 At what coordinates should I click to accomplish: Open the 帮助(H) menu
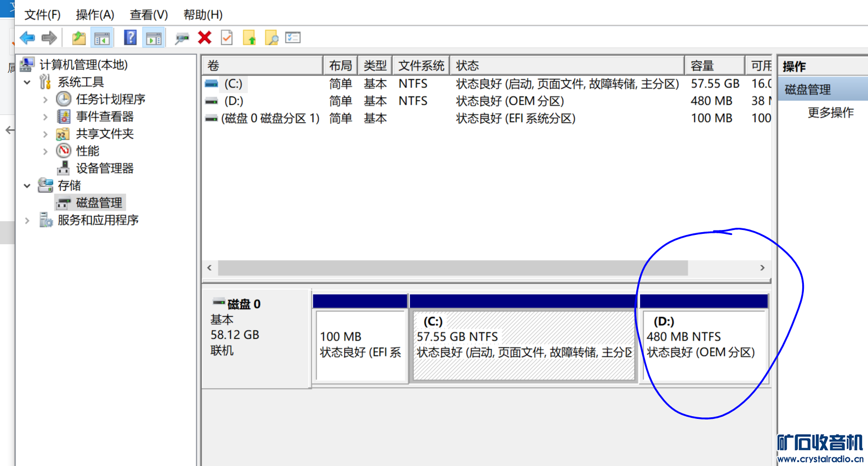[x=203, y=15]
